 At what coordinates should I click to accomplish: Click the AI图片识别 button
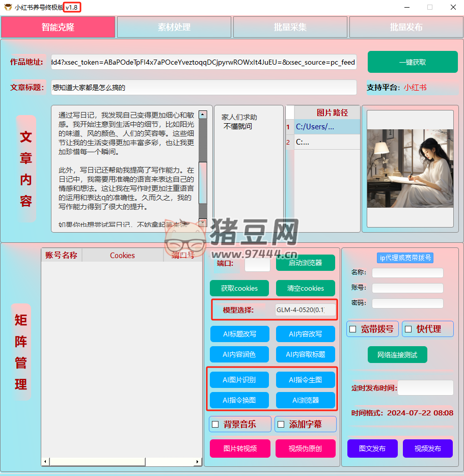[x=239, y=380]
